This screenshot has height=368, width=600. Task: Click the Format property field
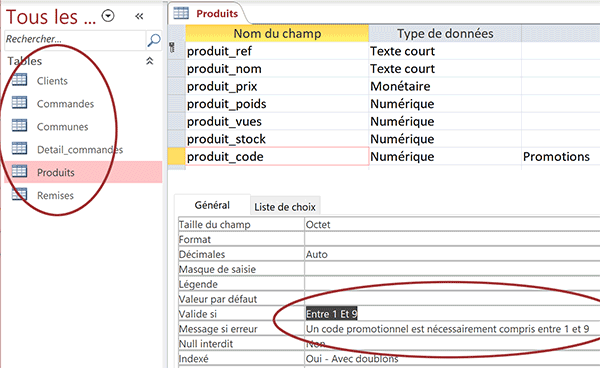coord(452,239)
